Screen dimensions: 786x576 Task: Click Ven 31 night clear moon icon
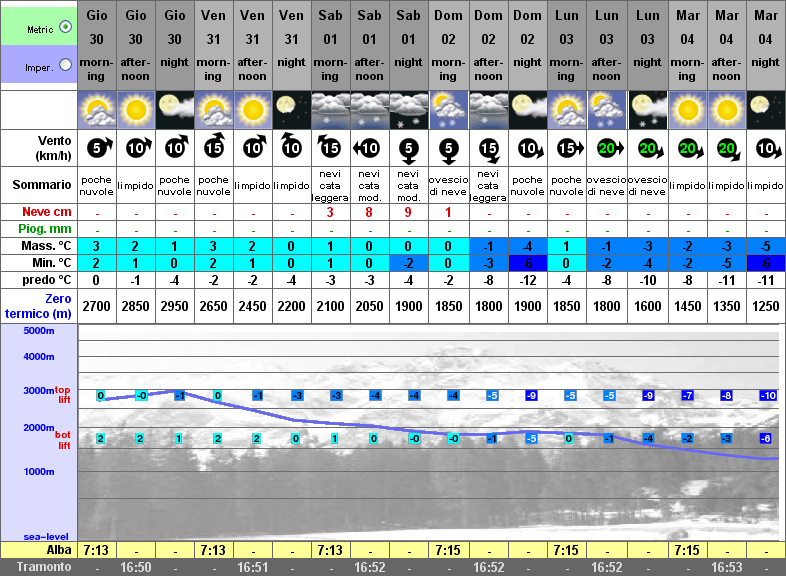coord(292,110)
